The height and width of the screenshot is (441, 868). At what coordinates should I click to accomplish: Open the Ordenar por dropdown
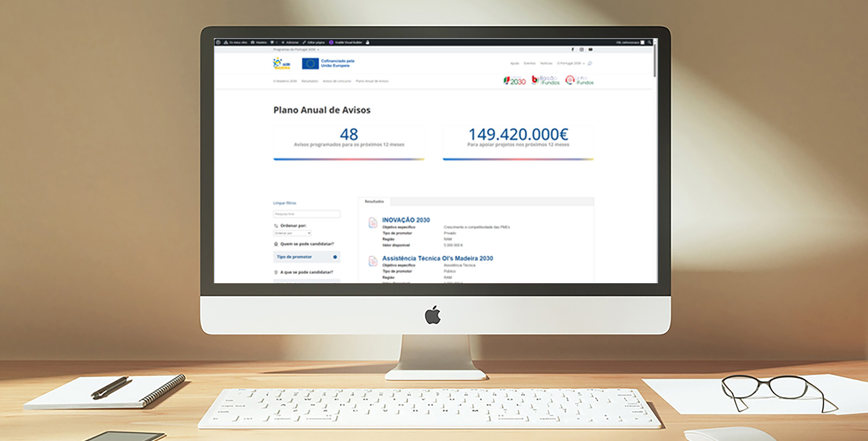click(292, 233)
